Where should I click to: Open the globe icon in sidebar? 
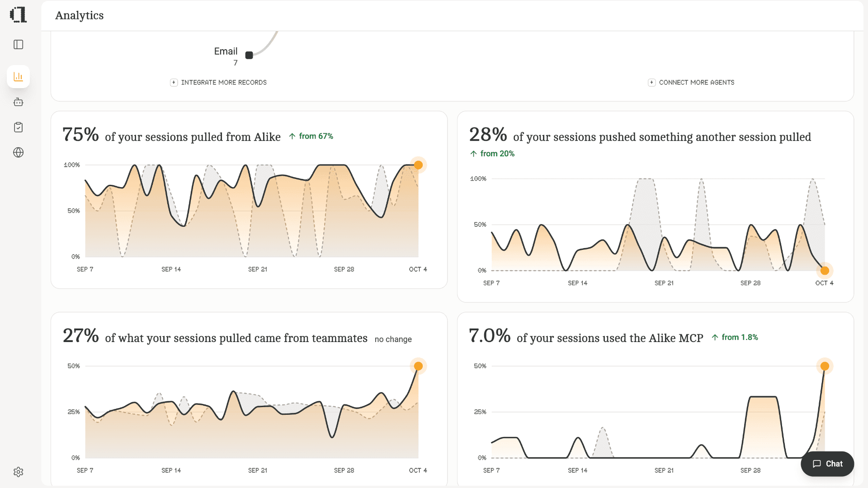tap(19, 153)
